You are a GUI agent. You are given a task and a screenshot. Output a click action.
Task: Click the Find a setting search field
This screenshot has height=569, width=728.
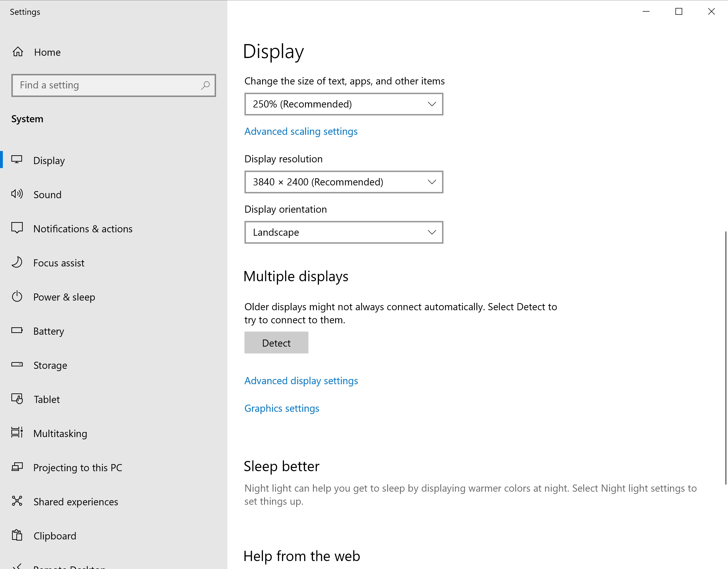(113, 85)
